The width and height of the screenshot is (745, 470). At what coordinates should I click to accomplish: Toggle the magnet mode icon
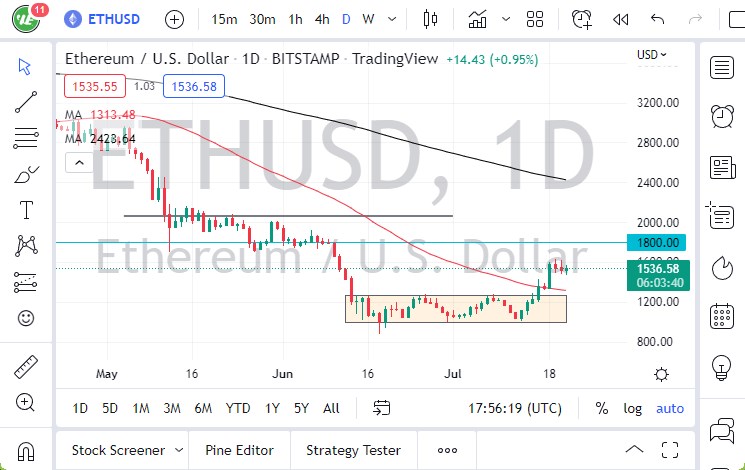(x=26, y=451)
